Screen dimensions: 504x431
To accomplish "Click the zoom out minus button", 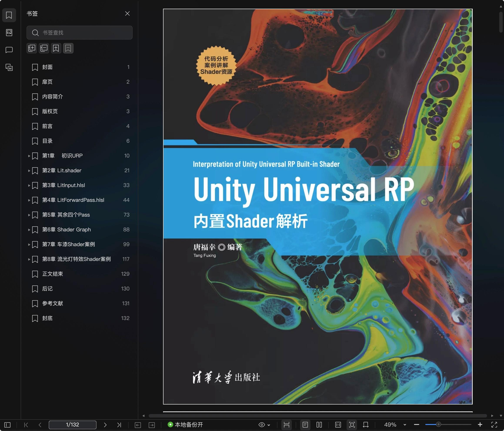I will click(416, 425).
